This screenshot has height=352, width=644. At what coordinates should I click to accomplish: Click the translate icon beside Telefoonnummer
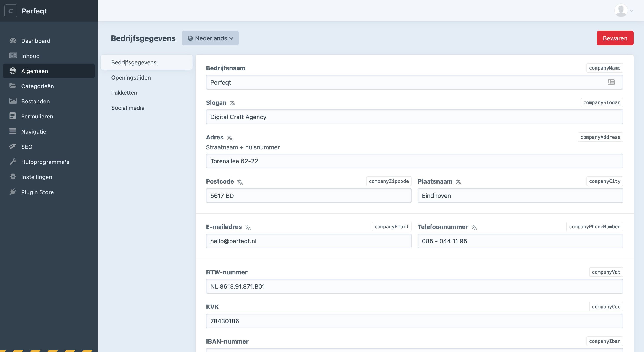pyautogui.click(x=474, y=227)
